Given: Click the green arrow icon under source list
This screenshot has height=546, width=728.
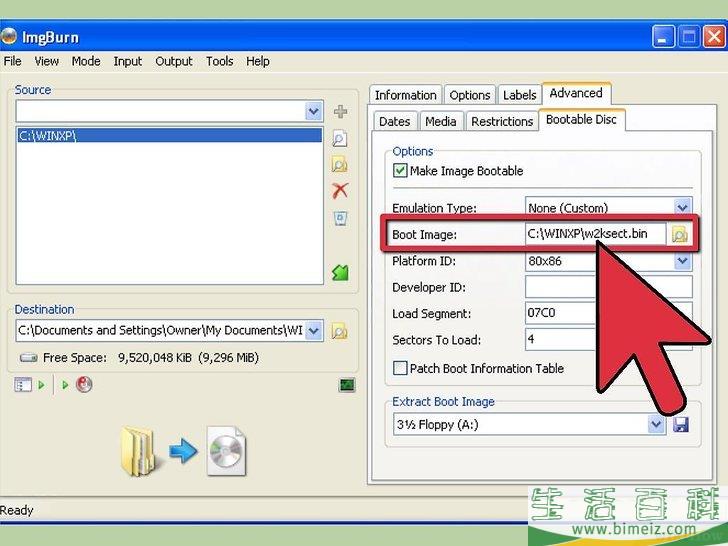Looking at the screenshot, I should (x=340, y=272).
